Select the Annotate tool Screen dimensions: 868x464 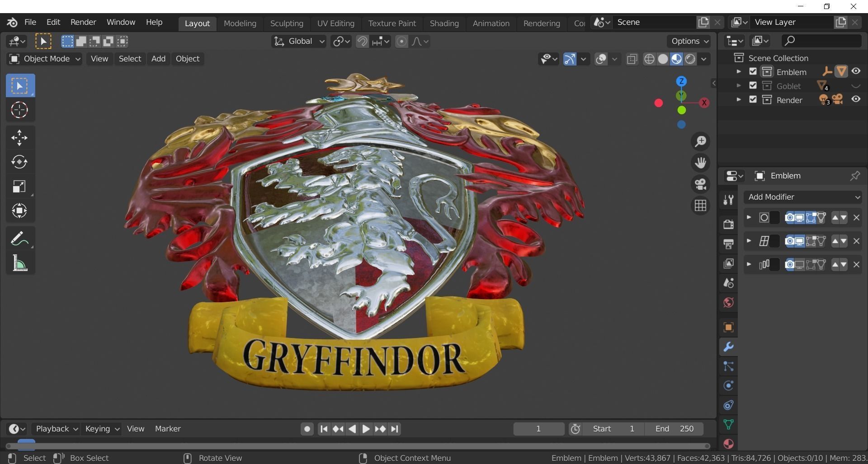[20, 239]
